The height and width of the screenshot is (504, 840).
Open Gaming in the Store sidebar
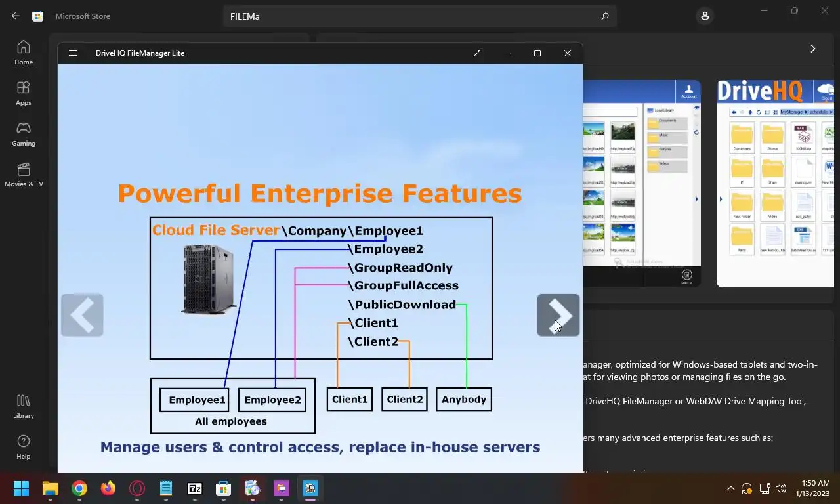(x=24, y=134)
